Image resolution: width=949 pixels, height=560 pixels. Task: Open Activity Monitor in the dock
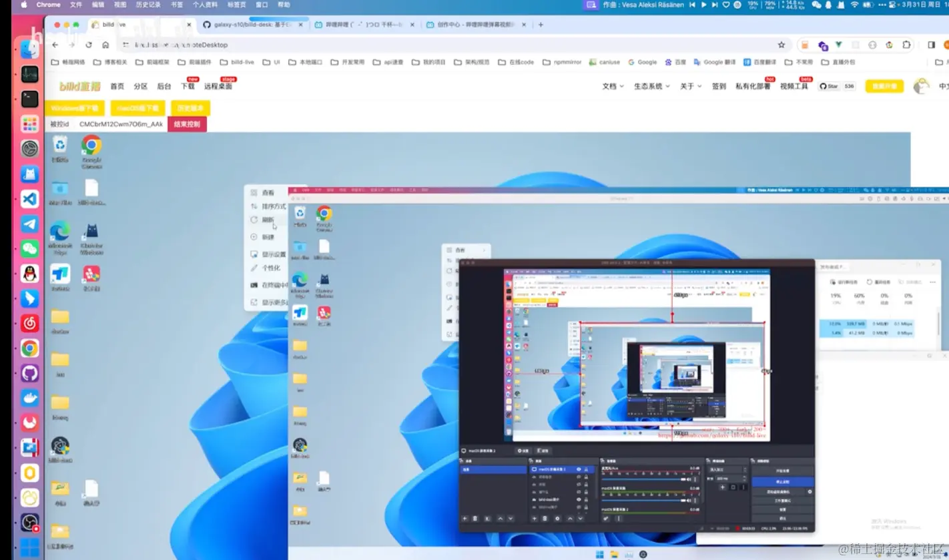pyautogui.click(x=29, y=74)
